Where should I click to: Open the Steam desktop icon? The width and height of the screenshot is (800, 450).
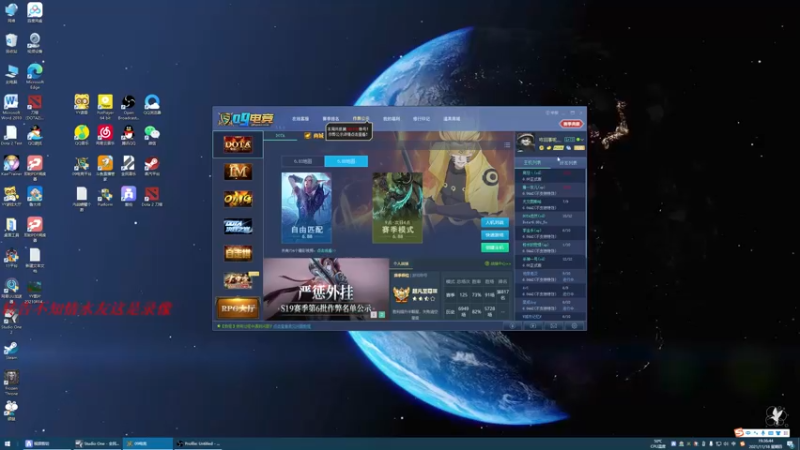[11, 351]
